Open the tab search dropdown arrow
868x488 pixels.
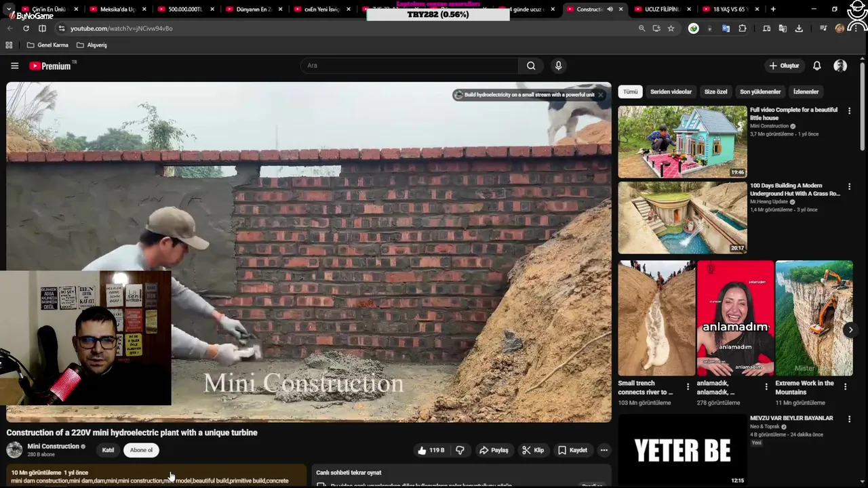pyautogui.click(x=9, y=9)
